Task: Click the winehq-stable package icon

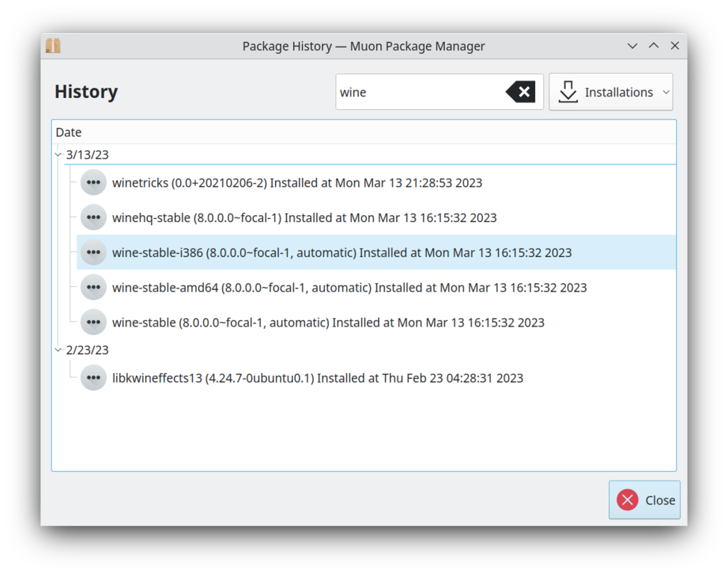Action: point(93,217)
